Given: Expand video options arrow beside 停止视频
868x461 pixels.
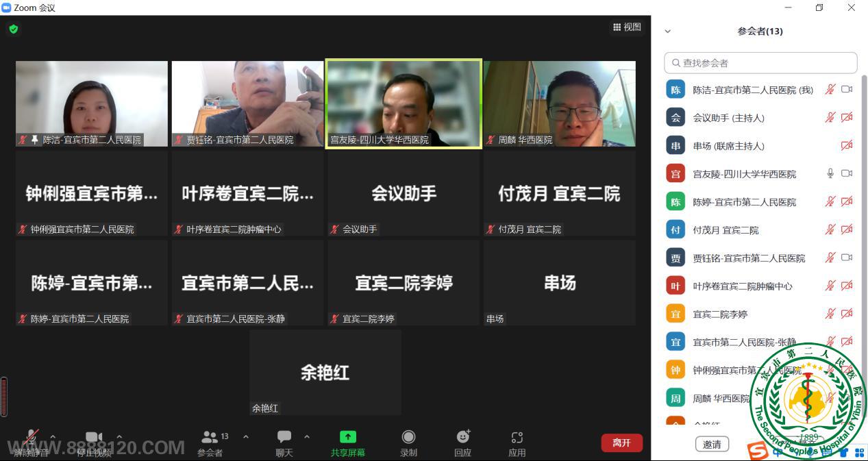Looking at the screenshot, I should click(x=119, y=436).
